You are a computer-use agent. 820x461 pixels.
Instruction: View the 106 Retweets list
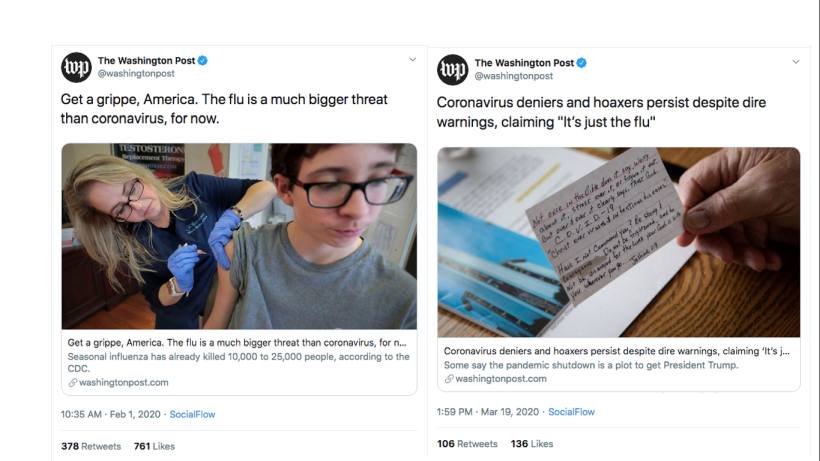click(468, 444)
